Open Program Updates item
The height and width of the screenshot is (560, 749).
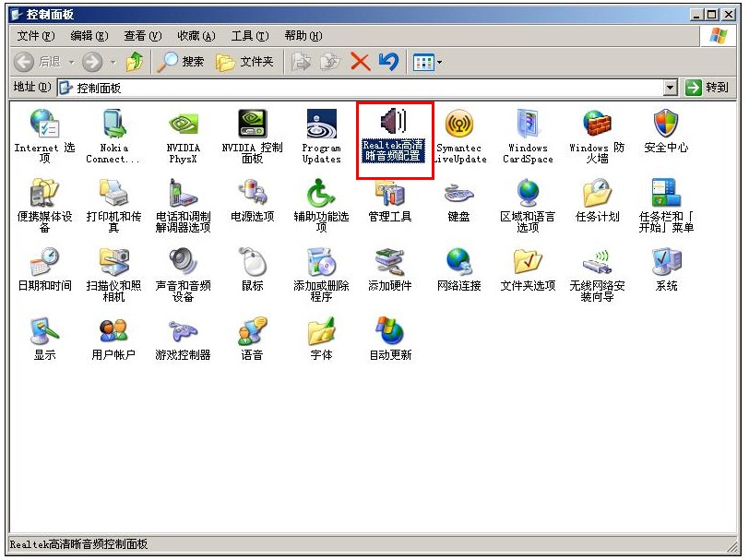point(322,137)
